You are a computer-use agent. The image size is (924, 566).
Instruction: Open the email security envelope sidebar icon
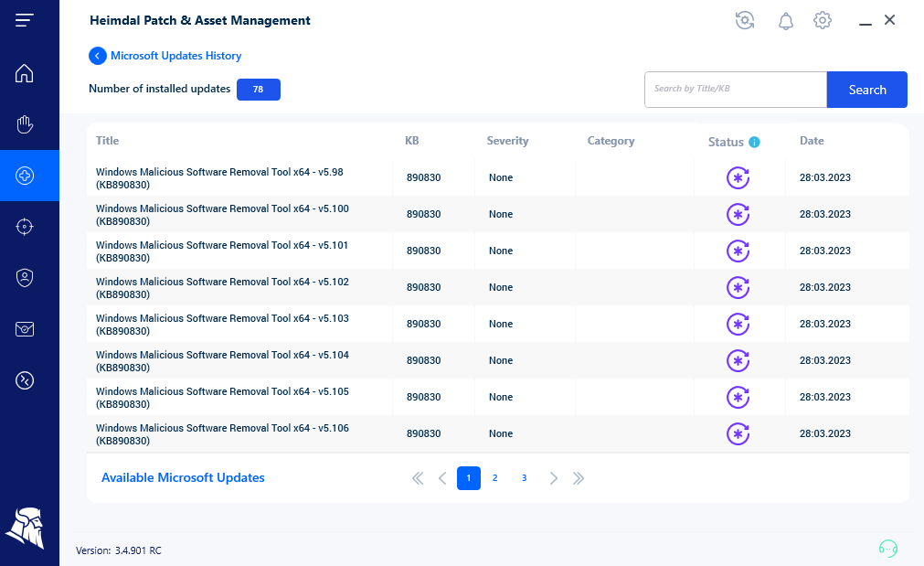point(24,329)
